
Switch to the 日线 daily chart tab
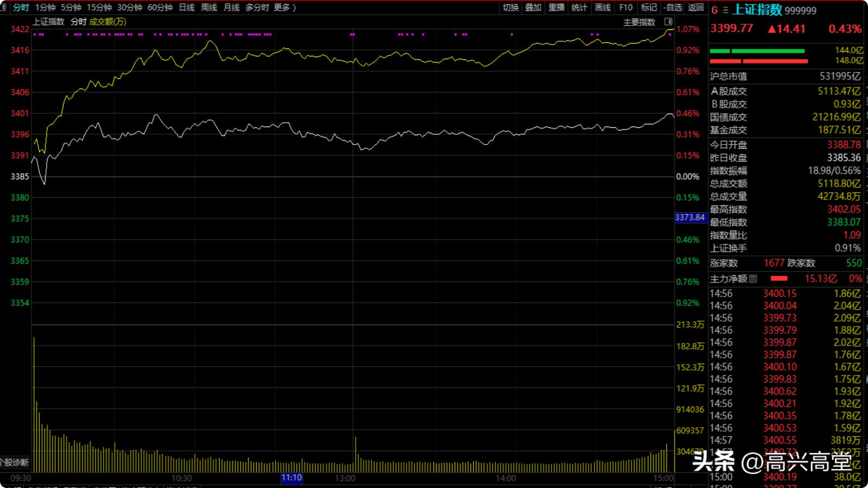[187, 8]
